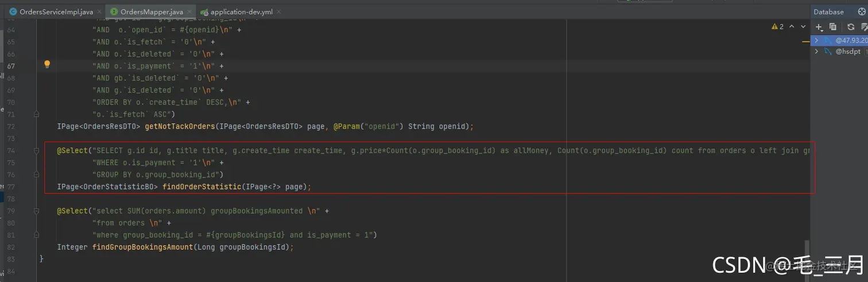868x282 pixels.
Task: Click the yellow light bulb intention icon
Action: 47,65
